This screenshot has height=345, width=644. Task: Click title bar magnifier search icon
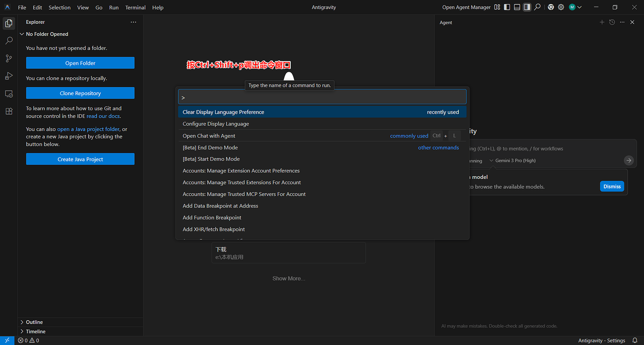click(538, 7)
